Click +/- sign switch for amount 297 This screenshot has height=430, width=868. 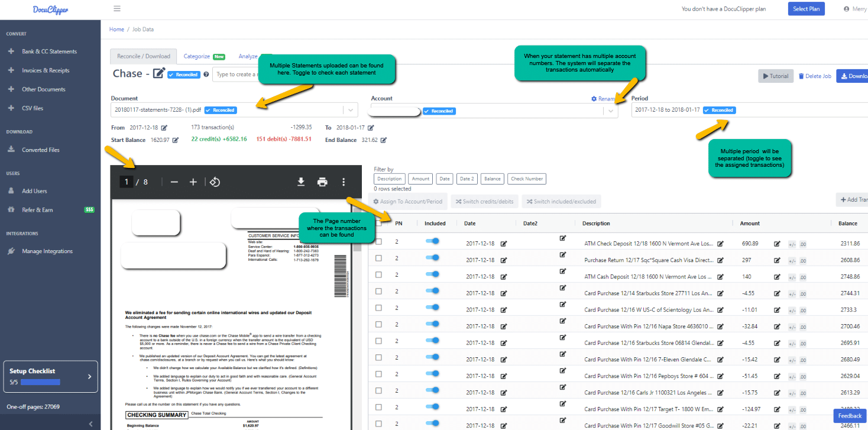click(x=792, y=260)
